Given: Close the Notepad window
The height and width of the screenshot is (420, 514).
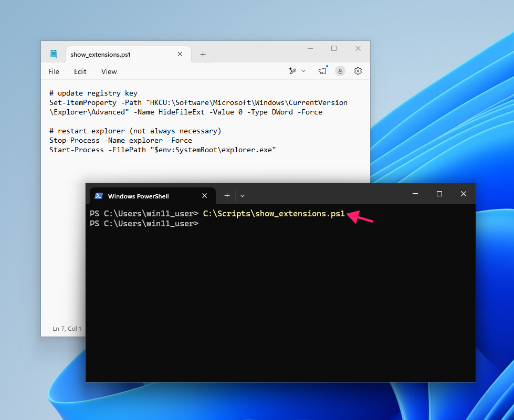Looking at the screenshot, I should coord(358,48).
